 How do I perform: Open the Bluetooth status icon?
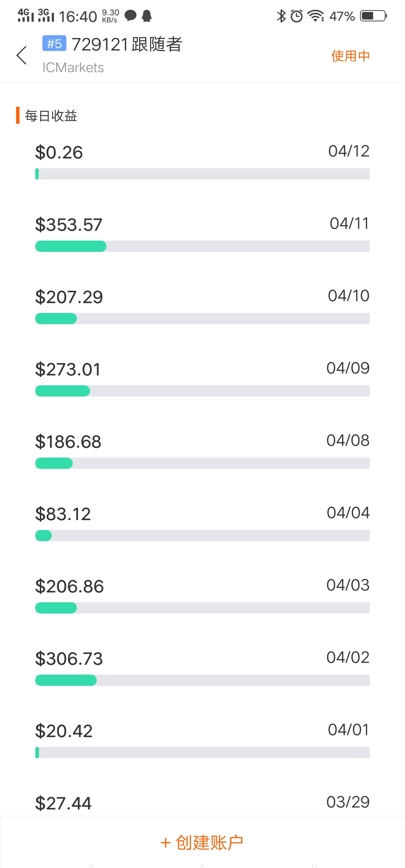pyautogui.click(x=281, y=16)
